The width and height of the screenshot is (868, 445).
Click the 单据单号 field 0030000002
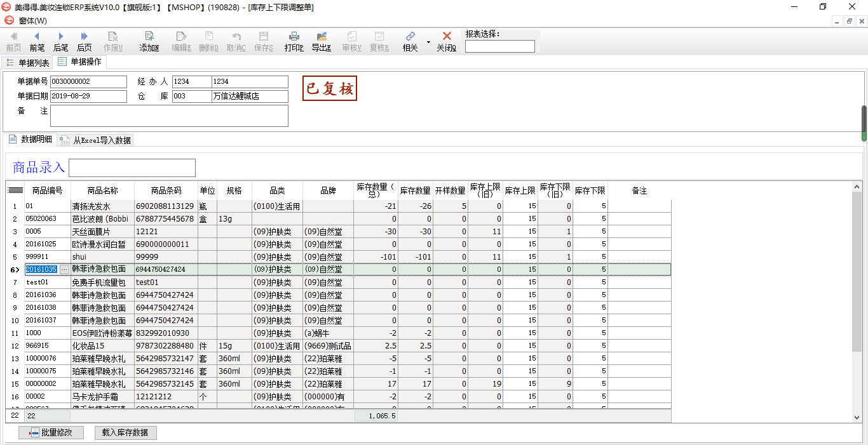coord(88,82)
